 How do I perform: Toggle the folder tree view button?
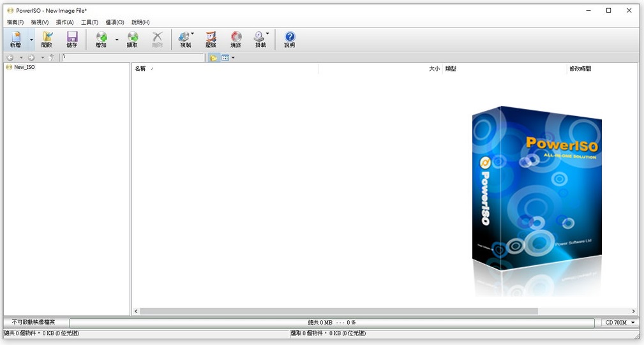[x=213, y=57]
